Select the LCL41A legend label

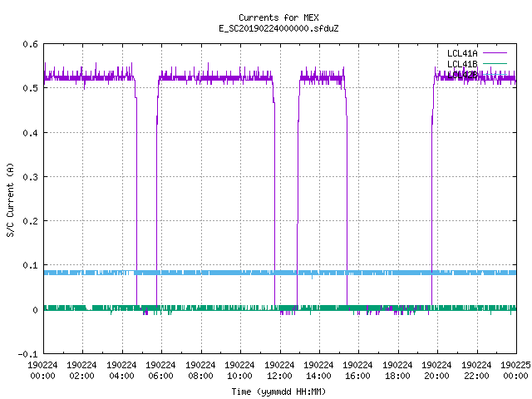pyautogui.click(x=462, y=53)
